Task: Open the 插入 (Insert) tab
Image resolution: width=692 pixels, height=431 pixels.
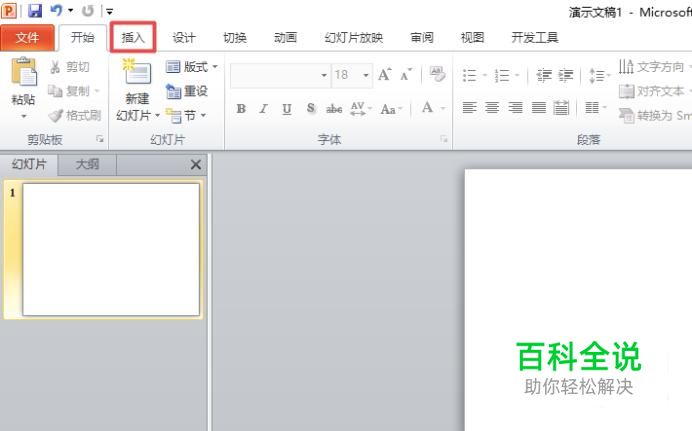Action: click(x=133, y=37)
